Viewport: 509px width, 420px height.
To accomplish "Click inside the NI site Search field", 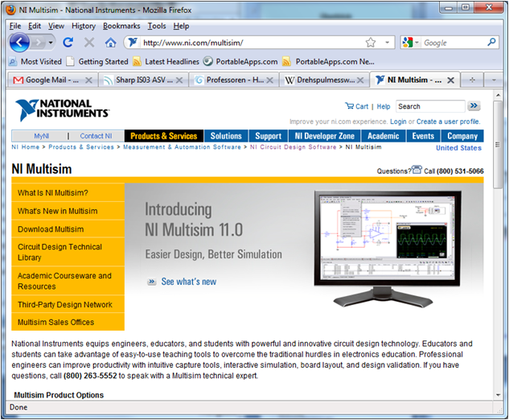I will click(429, 106).
